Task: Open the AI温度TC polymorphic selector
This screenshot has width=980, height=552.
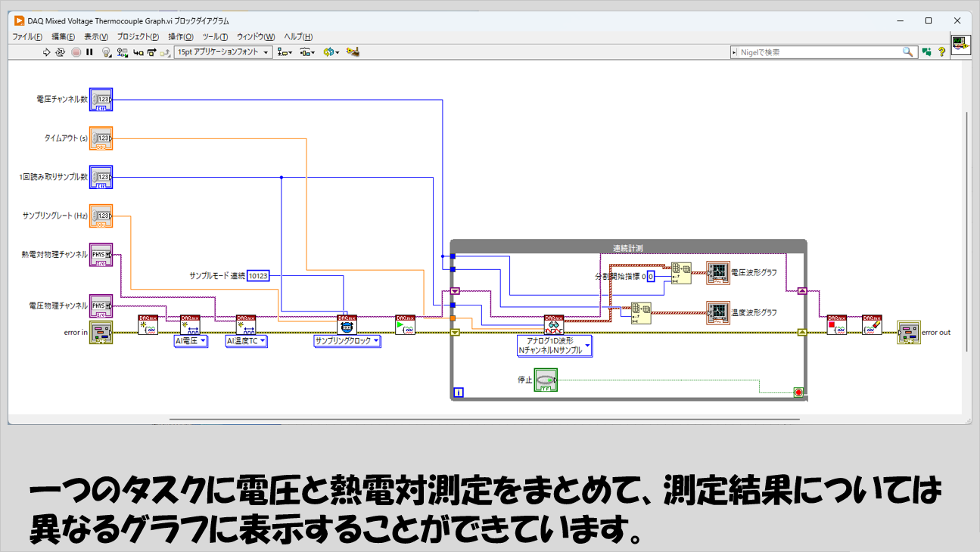Action: pyautogui.click(x=247, y=341)
